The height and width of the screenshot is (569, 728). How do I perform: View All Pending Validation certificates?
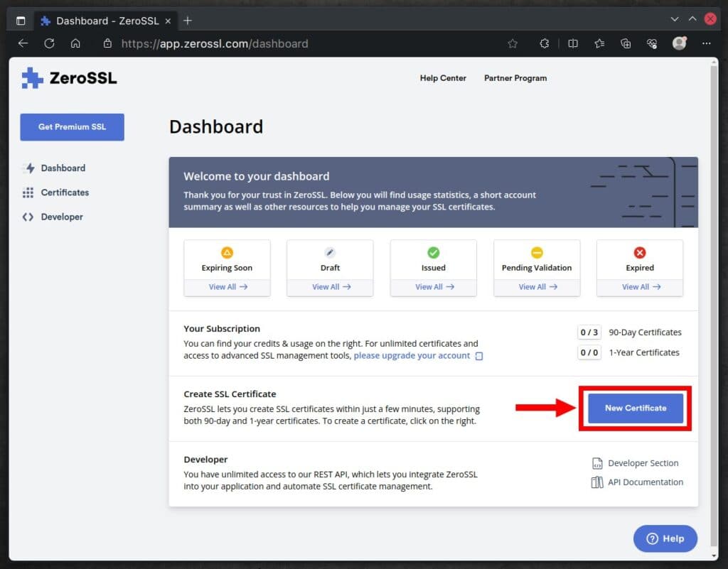(537, 287)
